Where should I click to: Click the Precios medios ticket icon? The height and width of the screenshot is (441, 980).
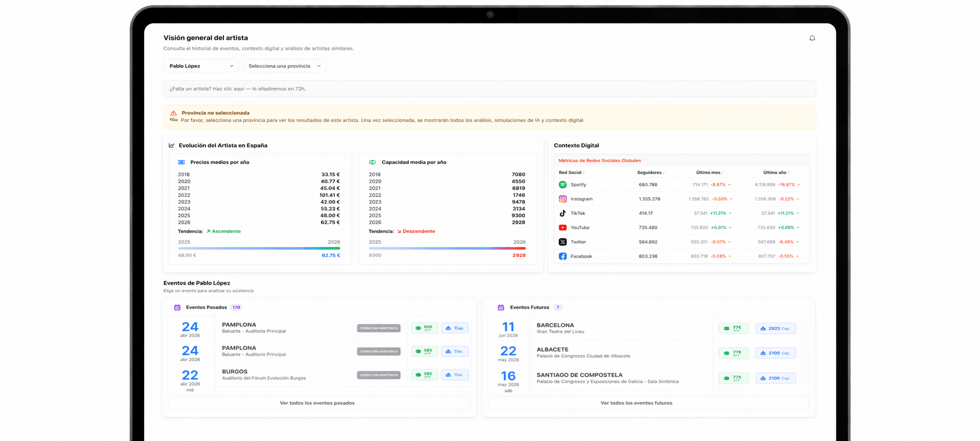181,162
